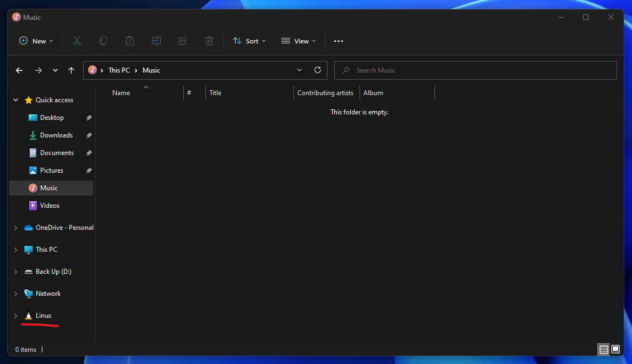Click the Cut scissors icon in toolbar
Screen dimensions: 632x364
point(77,41)
